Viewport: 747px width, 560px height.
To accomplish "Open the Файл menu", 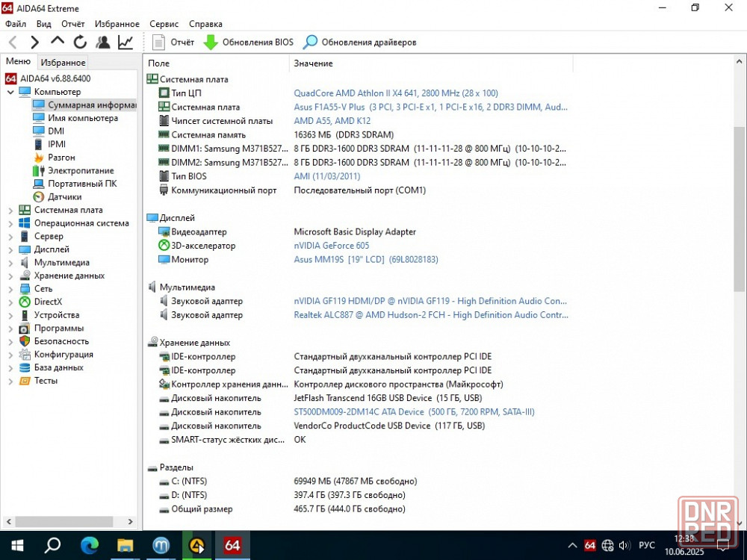I will tap(16, 24).
